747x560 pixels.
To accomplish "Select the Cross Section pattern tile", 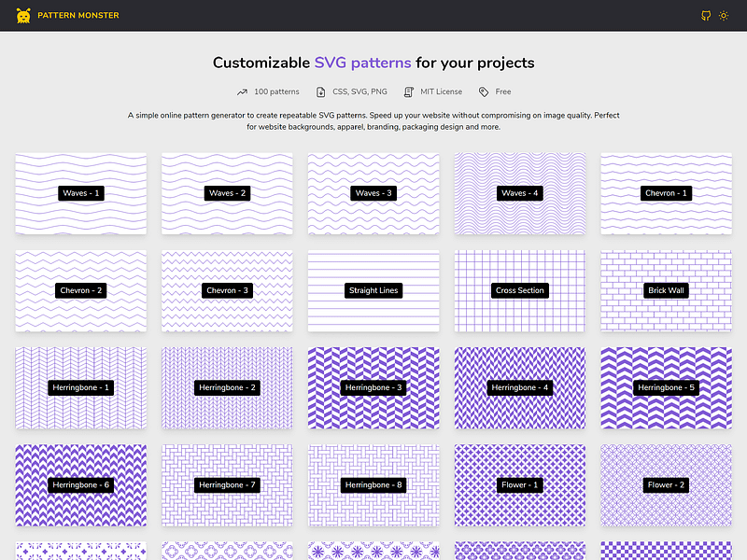I will pyautogui.click(x=520, y=291).
